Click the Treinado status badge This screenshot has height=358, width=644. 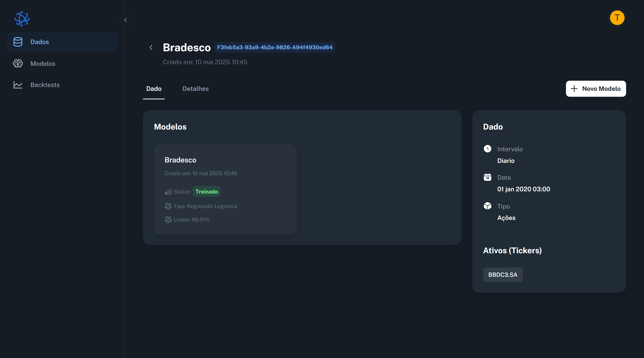[x=206, y=192]
